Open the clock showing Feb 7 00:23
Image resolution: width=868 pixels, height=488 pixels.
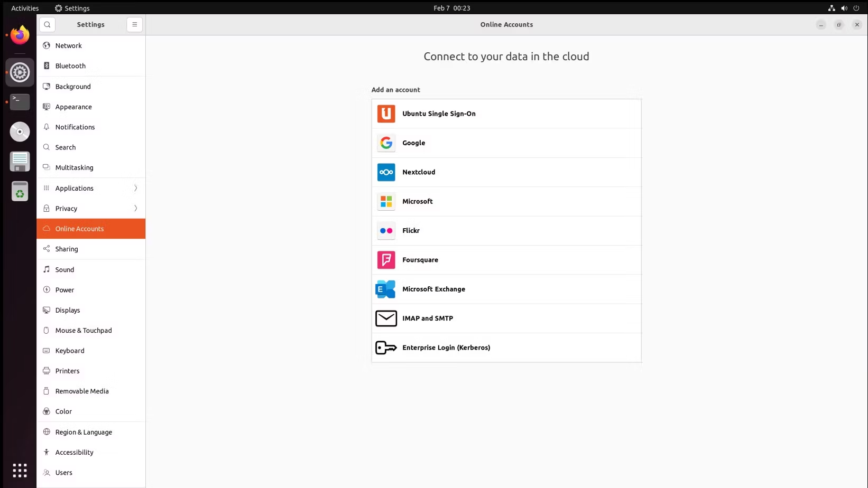451,8
